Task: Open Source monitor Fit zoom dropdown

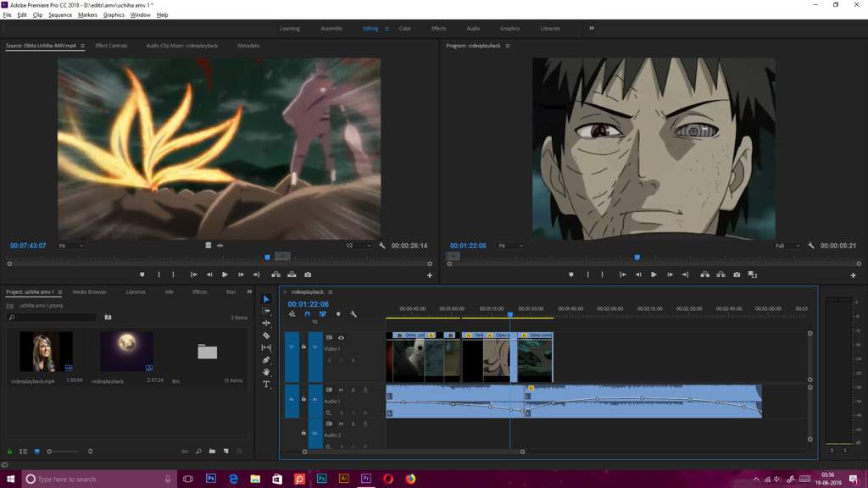Action: tap(71, 246)
